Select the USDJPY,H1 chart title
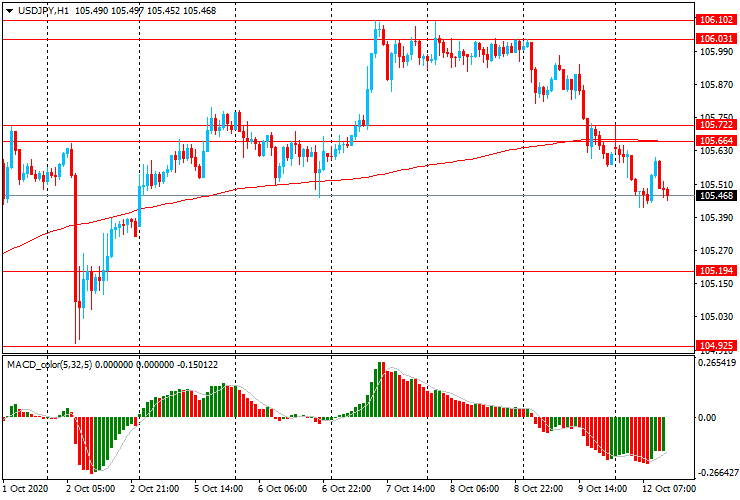 pyautogui.click(x=43, y=10)
